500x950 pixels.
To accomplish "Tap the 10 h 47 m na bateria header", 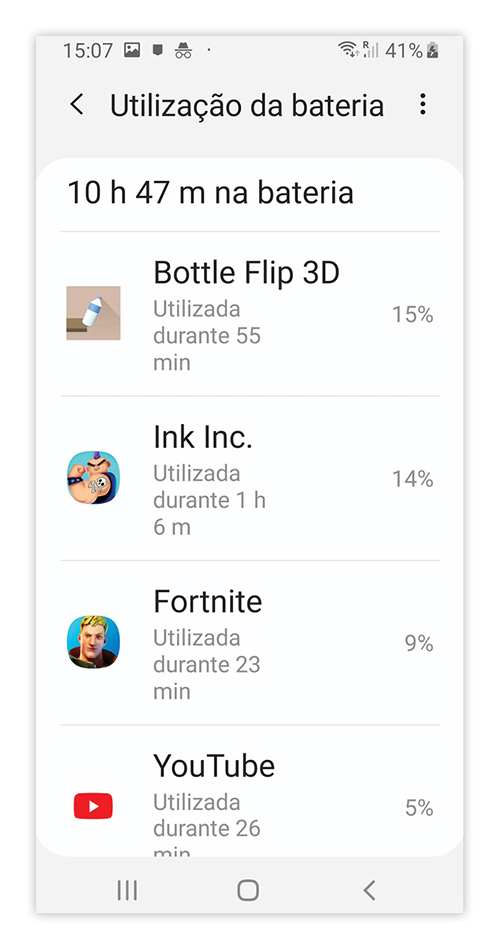I will click(x=210, y=193).
